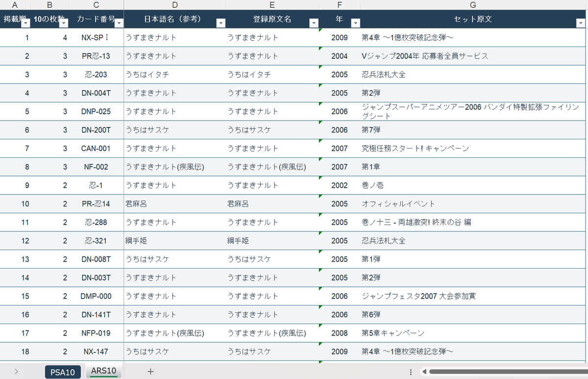
Task: Select cell with card number DN-200T
Action: pyautogui.click(x=96, y=130)
